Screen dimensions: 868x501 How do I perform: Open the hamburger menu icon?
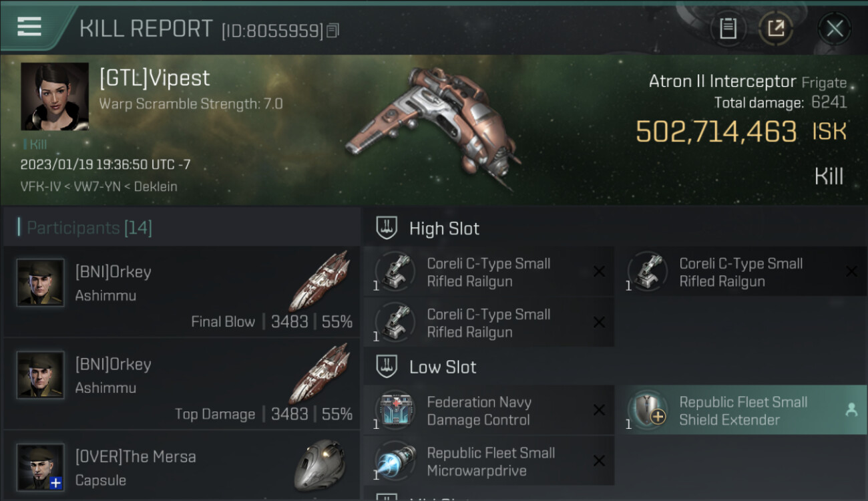click(29, 27)
